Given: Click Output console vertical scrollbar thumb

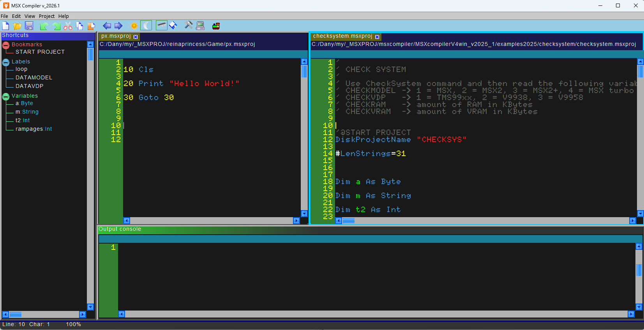Looking at the screenshot, I should pyautogui.click(x=639, y=270).
